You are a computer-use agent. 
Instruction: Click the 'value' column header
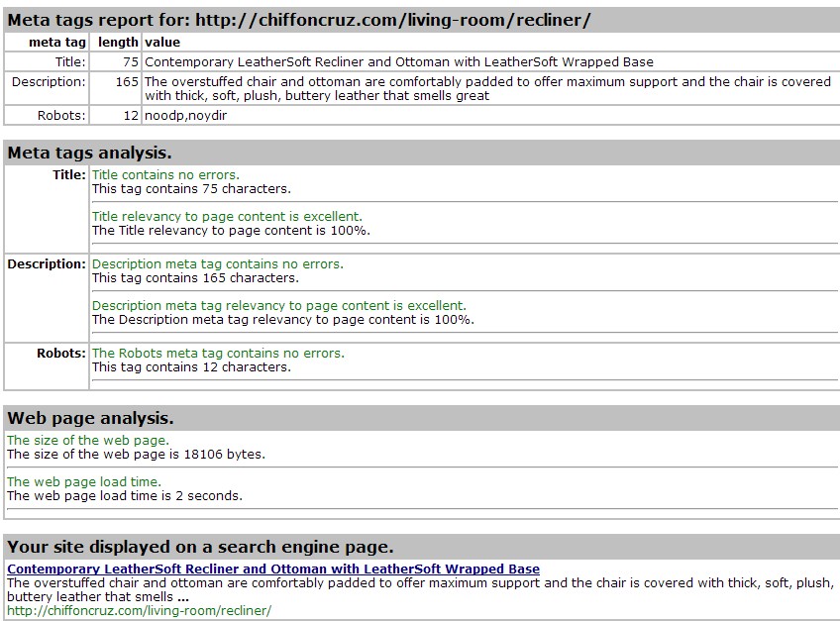click(x=162, y=43)
